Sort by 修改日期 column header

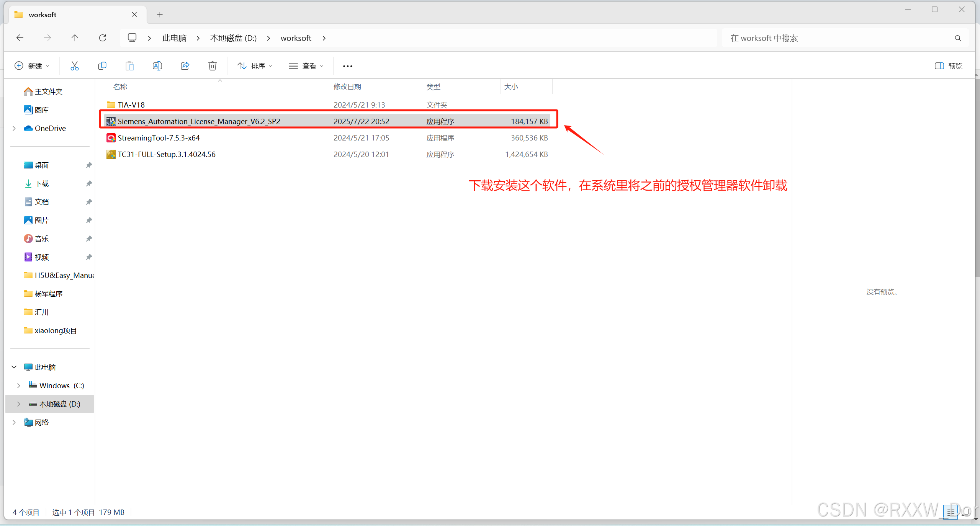[x=347, y=87]
